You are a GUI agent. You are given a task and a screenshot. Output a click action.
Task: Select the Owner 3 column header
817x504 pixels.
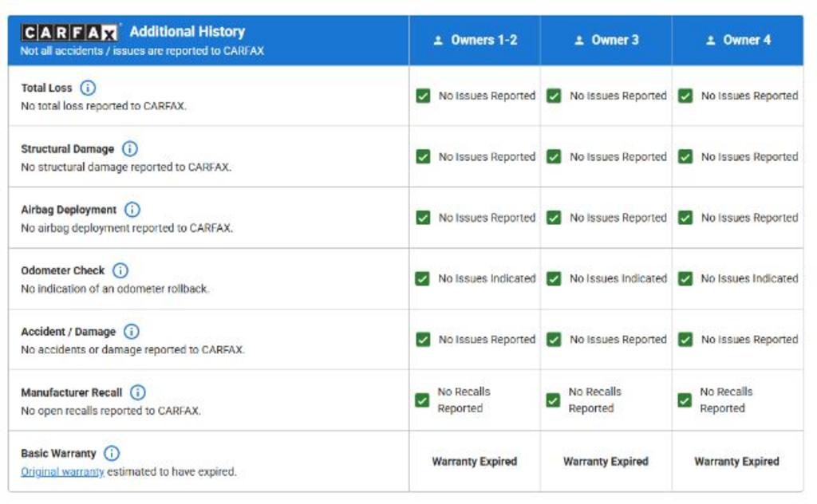click(x=606, y=40)
